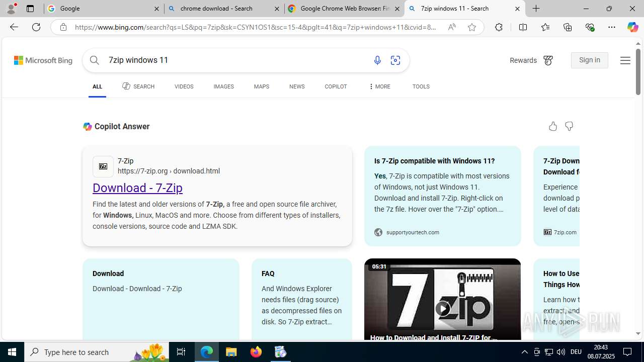Open the Copilot sidebar icon
Viewport: 644px width, 362px height.
632,27
